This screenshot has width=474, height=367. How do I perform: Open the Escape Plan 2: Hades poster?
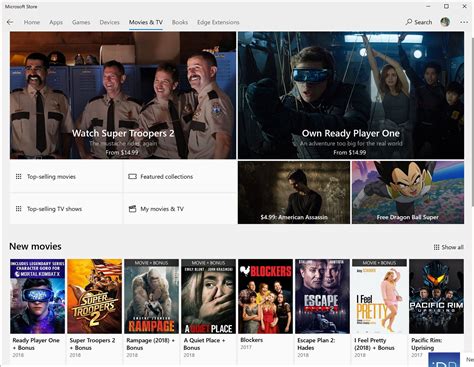coord(322,296)
